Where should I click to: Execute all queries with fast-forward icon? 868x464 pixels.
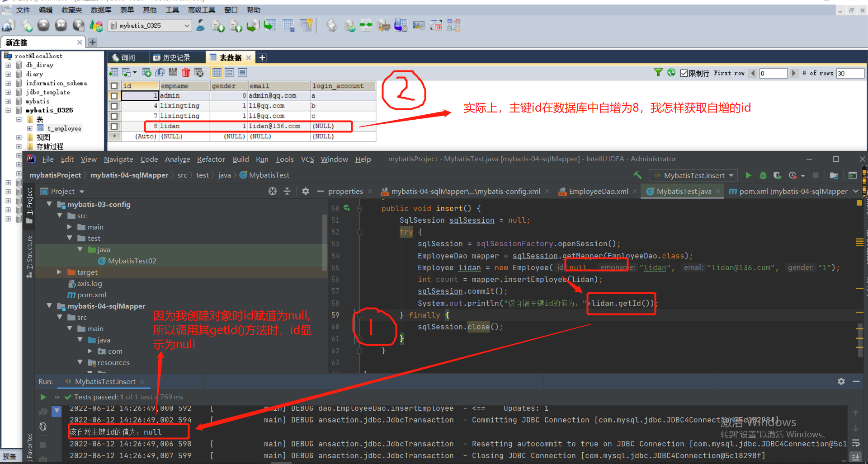pyautogui.click(x=61, y=25)
